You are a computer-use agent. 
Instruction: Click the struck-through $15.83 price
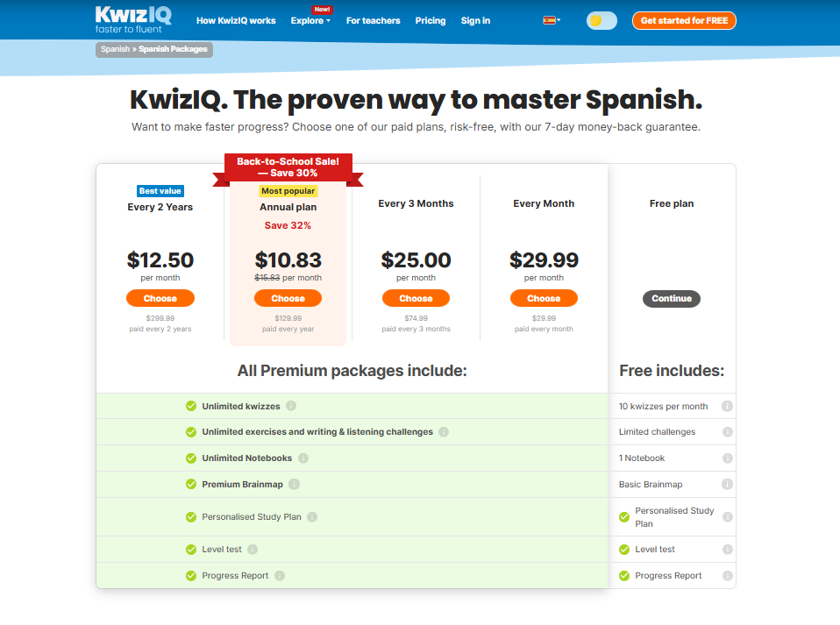click(267, 277)
